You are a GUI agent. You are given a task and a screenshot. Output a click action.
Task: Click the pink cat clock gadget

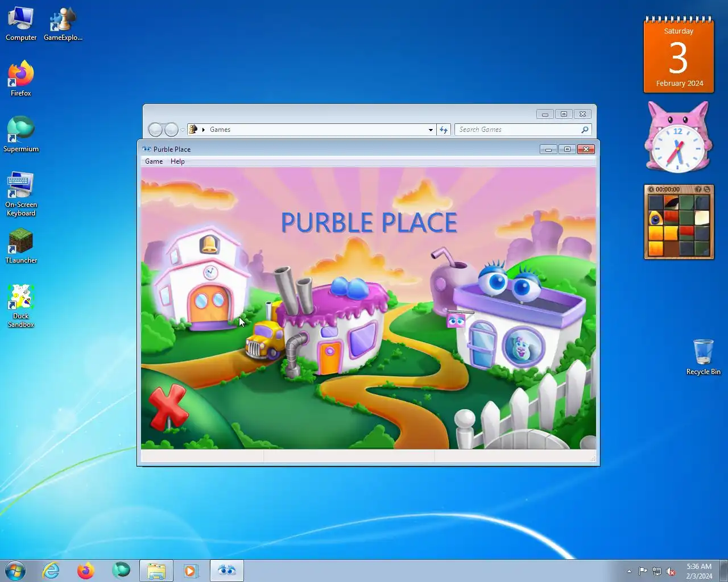coord(678,138)
